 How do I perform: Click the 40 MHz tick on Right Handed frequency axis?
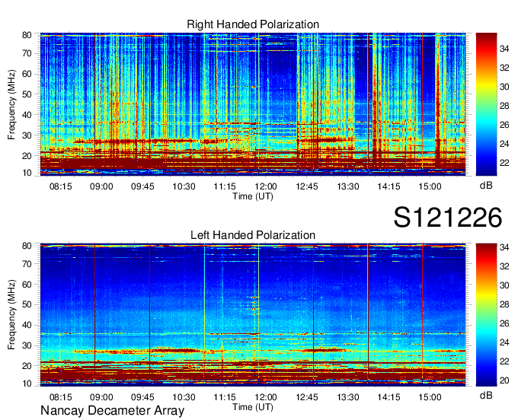point(27,115)
